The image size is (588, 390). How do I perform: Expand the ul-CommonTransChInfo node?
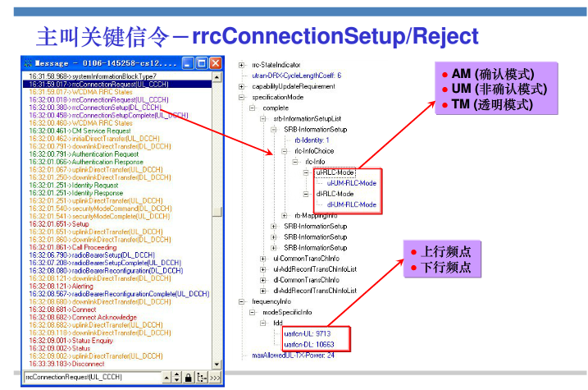point(263,259)
